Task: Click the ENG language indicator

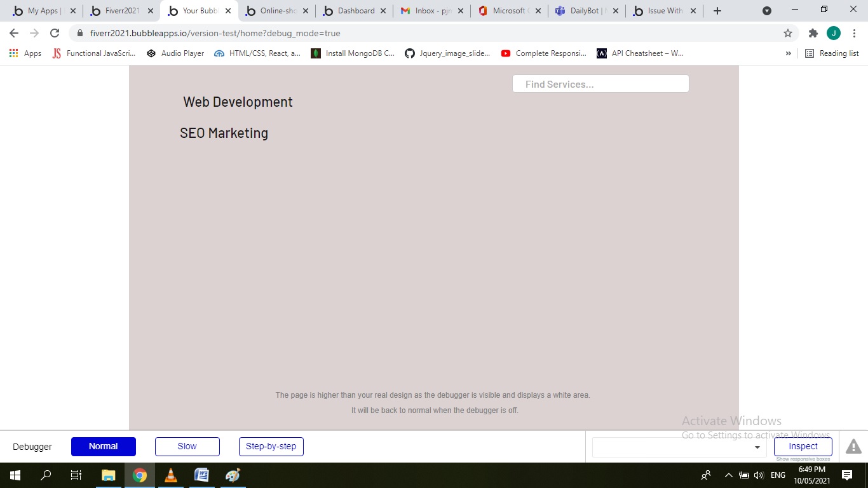Action: coord(778,475)
